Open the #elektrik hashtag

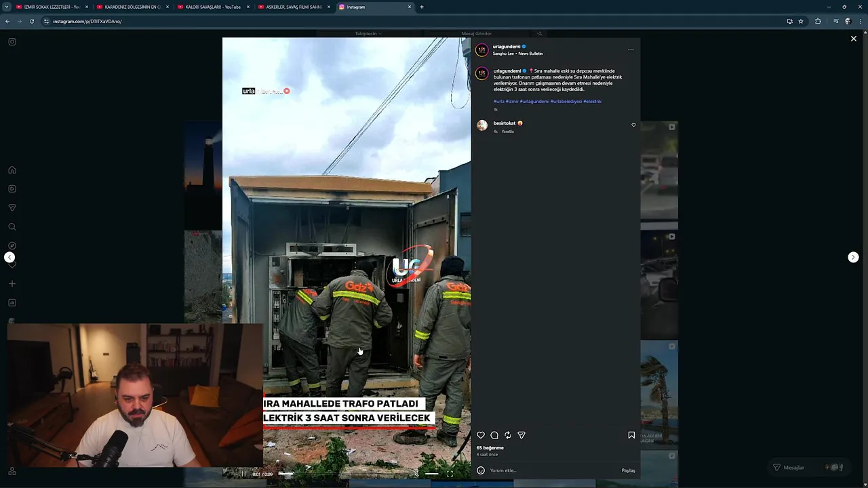(593, 102)
